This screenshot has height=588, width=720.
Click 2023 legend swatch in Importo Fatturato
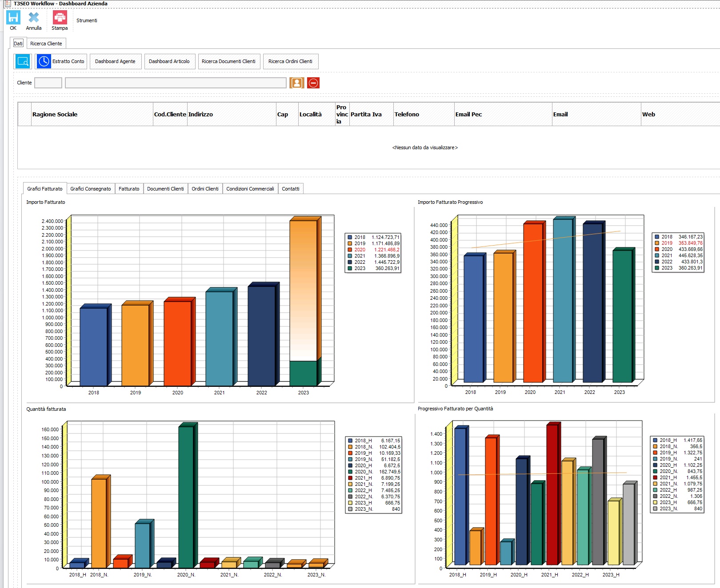[350, 268]
